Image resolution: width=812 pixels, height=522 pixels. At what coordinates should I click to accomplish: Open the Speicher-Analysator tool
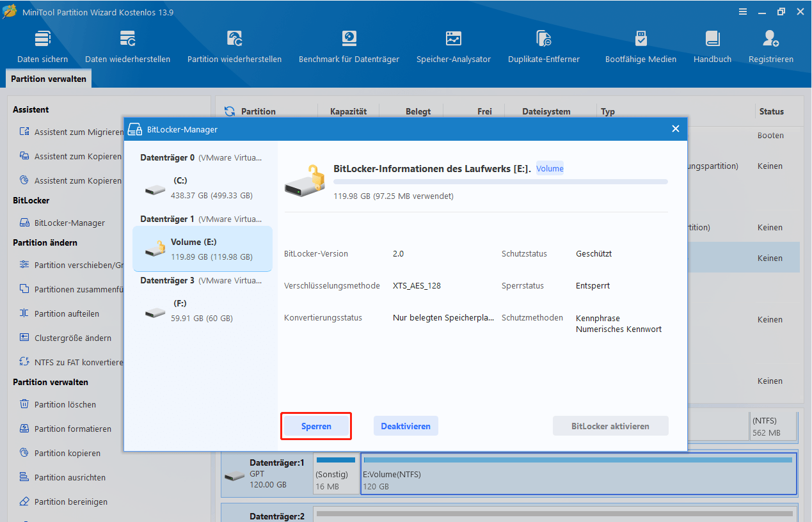pos(454,47)
